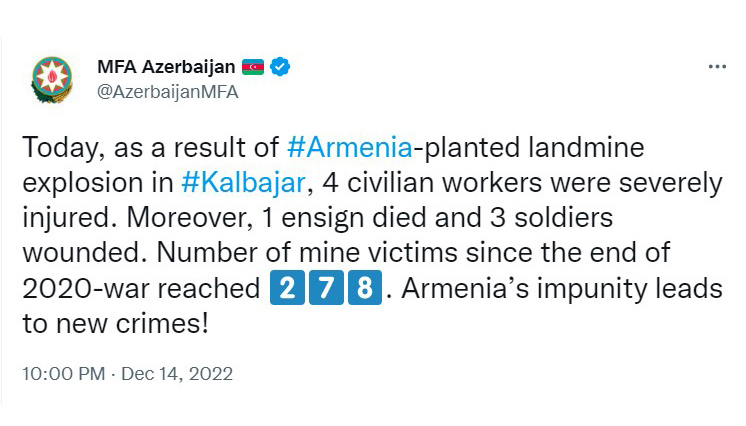Open the #Kalbajar hashtag
746x426 pixels.
tap(243, 183)
